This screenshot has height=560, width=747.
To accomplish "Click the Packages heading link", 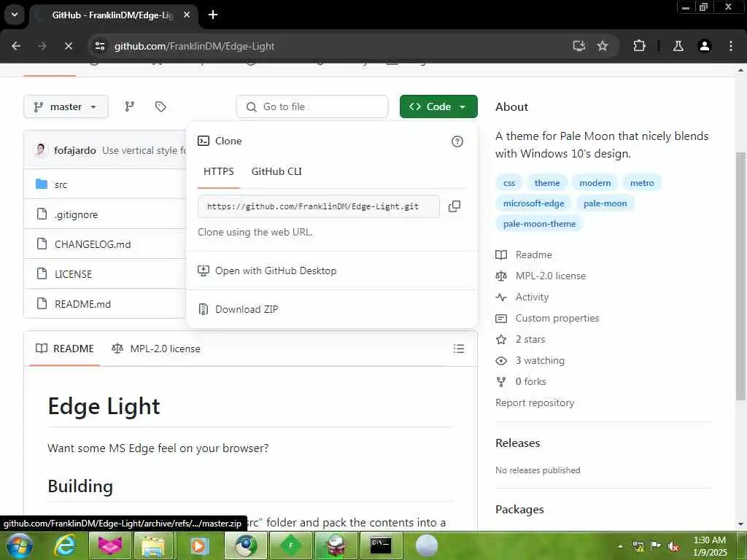I will [x=519, y=510].
